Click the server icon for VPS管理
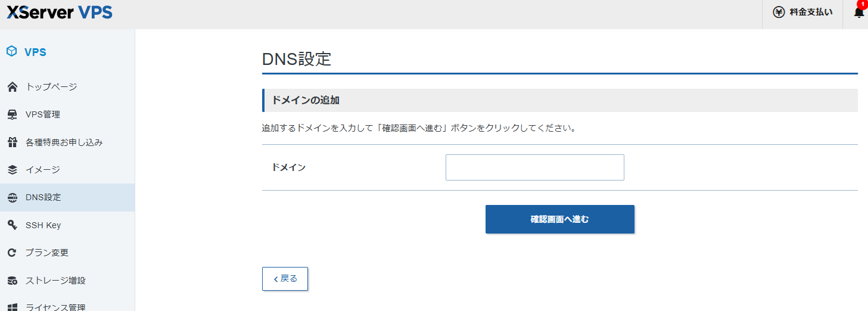Image resolution: width=868 pixels, height=311 pixels. coord(12,114)
